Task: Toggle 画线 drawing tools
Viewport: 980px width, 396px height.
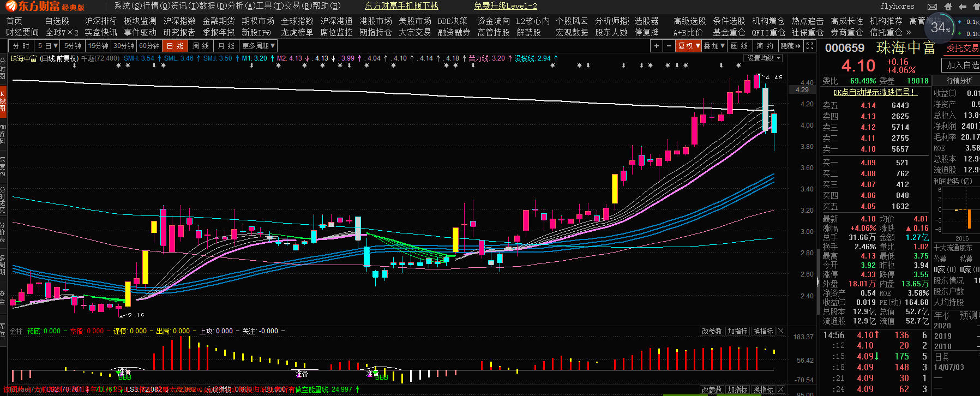Action: coord(739,46)
